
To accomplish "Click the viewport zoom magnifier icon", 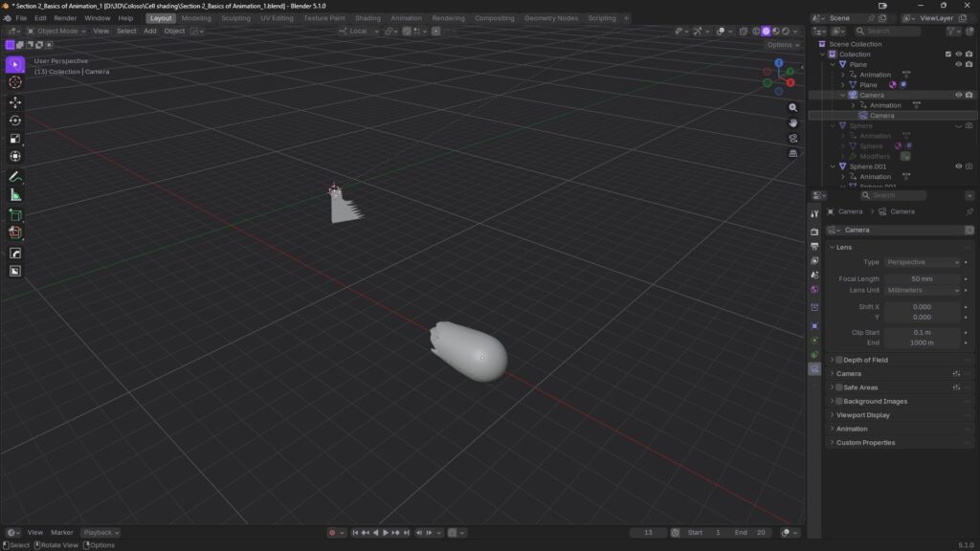I will (x=792, y=108).
